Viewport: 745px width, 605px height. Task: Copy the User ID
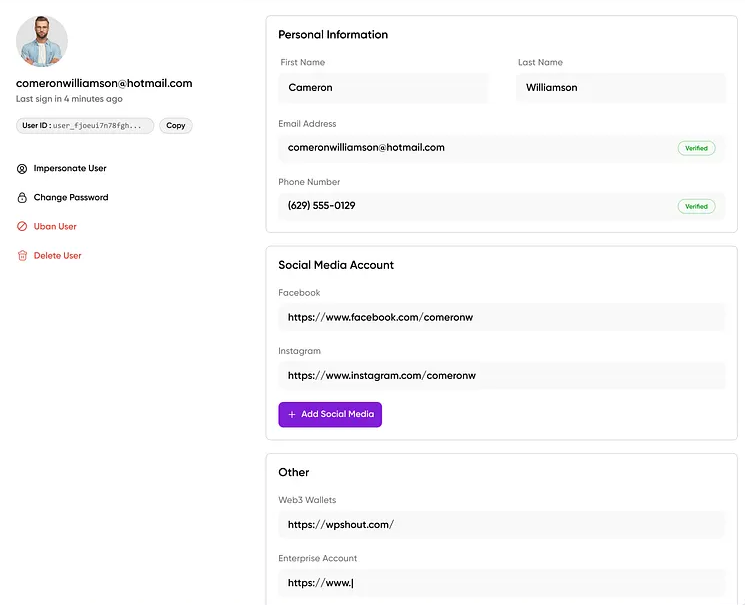point(176,126)
